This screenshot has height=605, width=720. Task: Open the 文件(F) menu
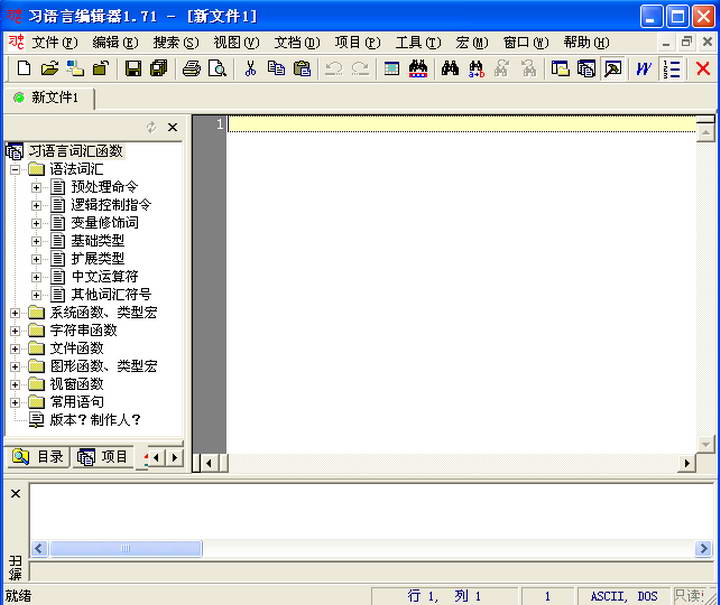click(55, 43)
